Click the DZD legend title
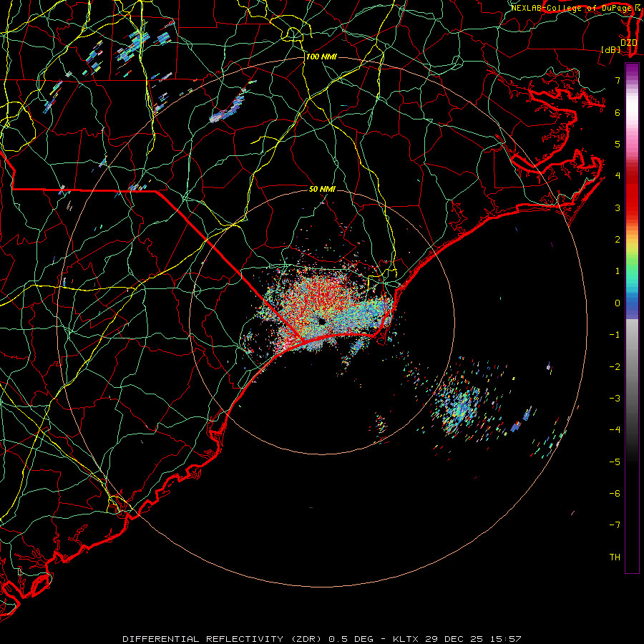Viewport: 644px width, 644px height. pyautogui.click(x=628, y=42)
